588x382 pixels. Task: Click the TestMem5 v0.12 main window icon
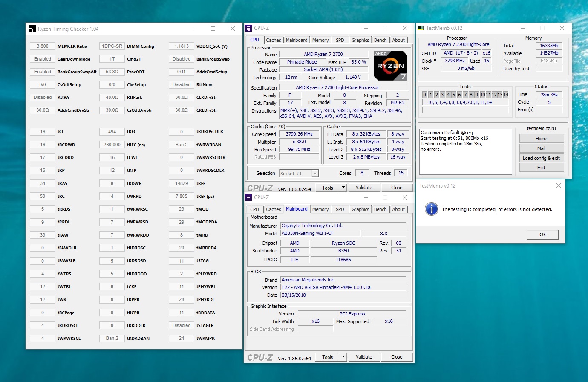(x=421, y=28)
